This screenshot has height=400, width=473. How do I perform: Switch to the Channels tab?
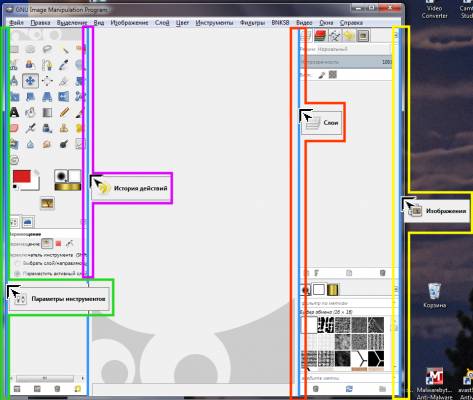[x=320, y=36]
